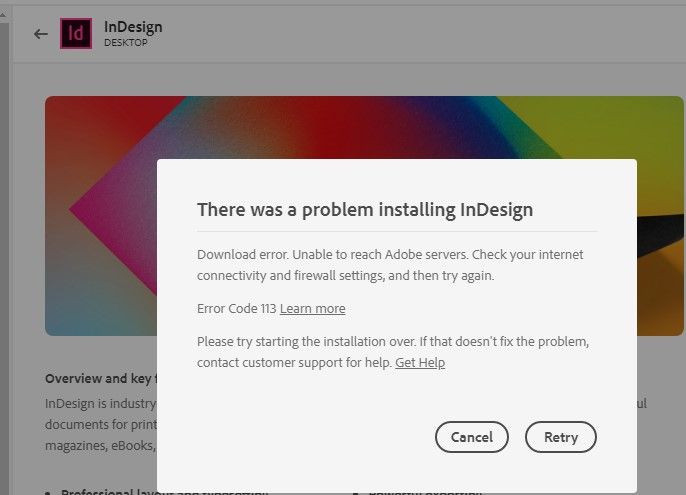Click the Download error message paragraph
The height and width of the screenshot is (495, 686).
(x=390, y=265)
